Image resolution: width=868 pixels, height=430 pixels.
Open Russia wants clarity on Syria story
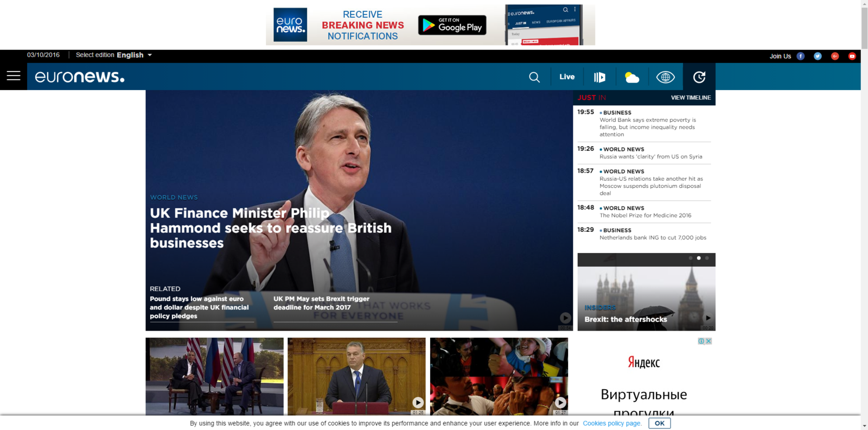point(650,156)
